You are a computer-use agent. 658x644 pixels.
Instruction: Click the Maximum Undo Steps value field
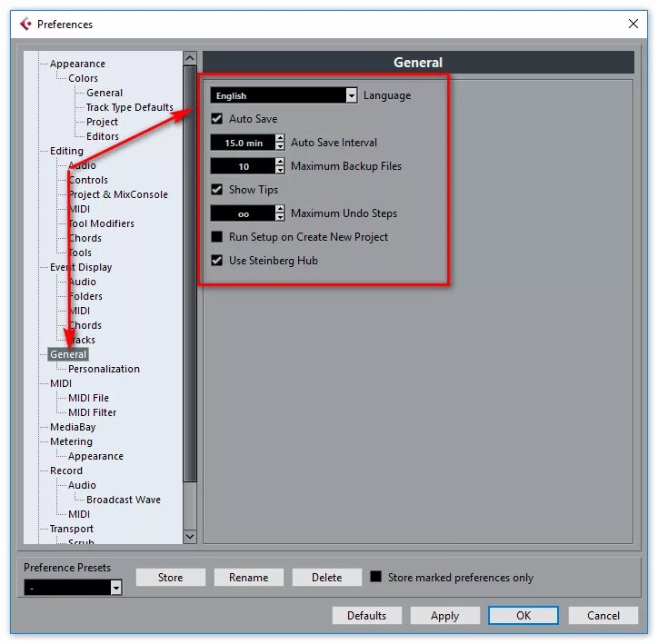(243, 213)
